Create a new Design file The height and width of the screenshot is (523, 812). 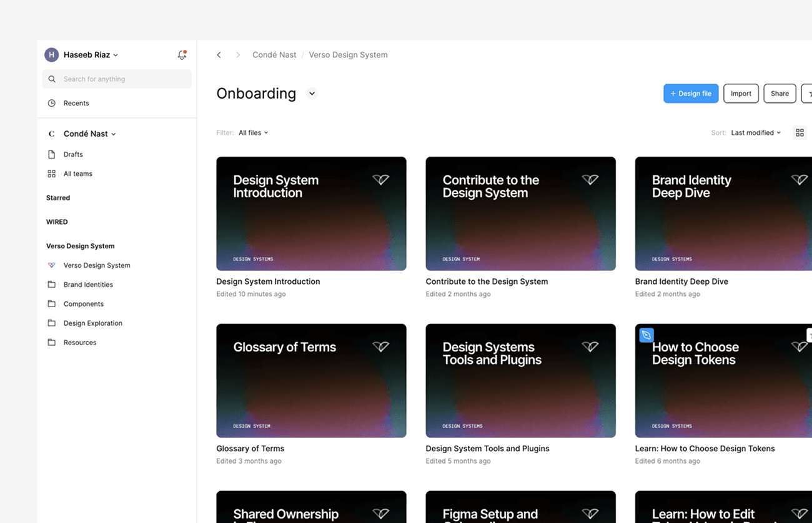pos(691,94)
